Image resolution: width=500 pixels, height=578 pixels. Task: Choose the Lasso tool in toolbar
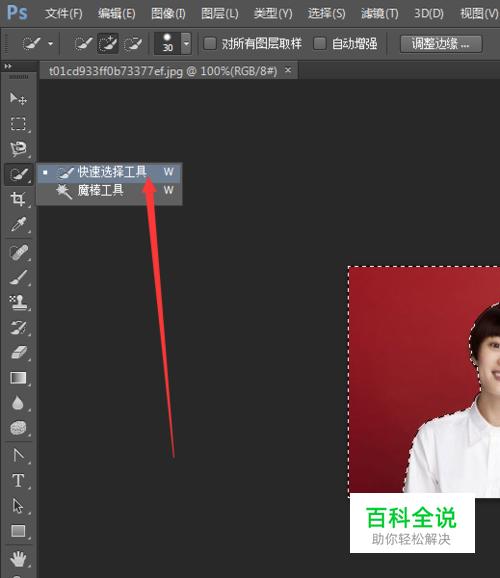18,149
